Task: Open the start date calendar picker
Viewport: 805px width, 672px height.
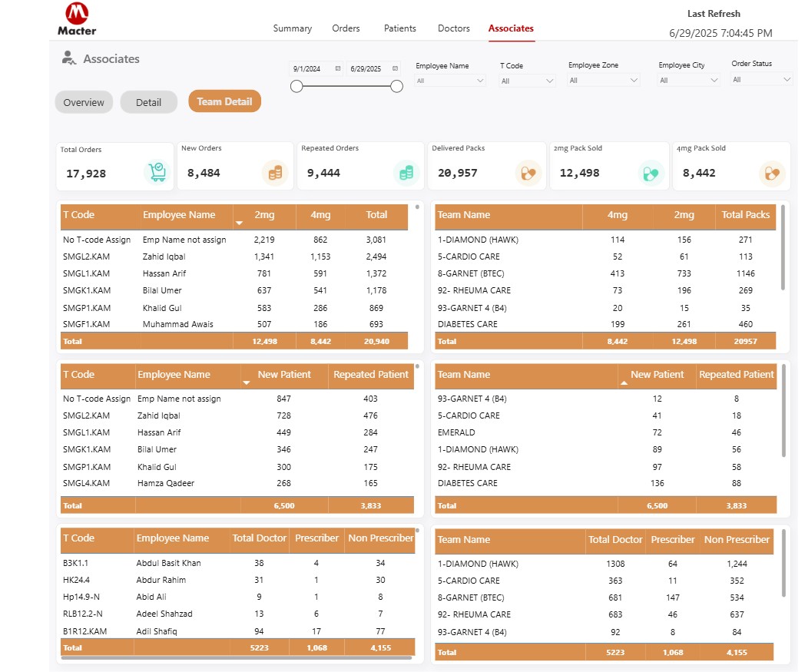Action: pyautogui.click(x=338, y=68)
